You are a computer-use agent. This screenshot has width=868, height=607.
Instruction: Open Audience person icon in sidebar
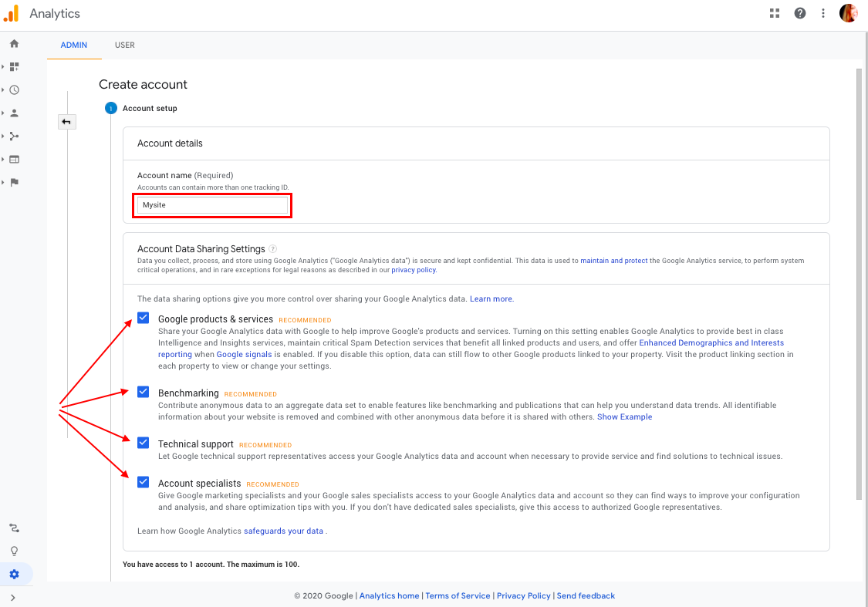[x=15, y=113]
